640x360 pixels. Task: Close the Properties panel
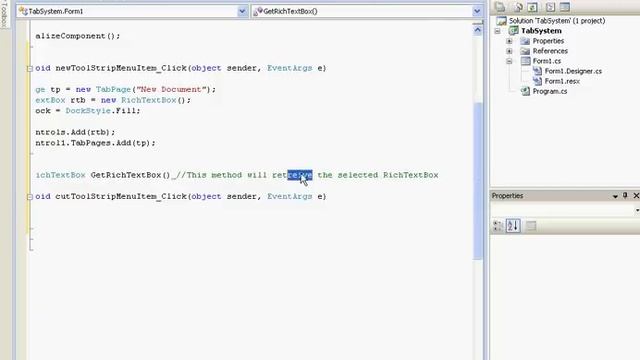[636, 196]
